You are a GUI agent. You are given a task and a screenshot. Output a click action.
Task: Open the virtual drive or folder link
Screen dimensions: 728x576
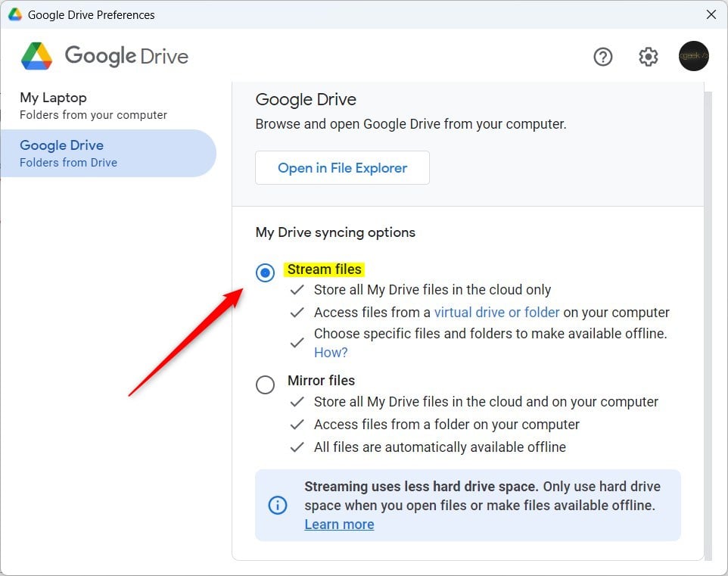click(x=496, y=312)
